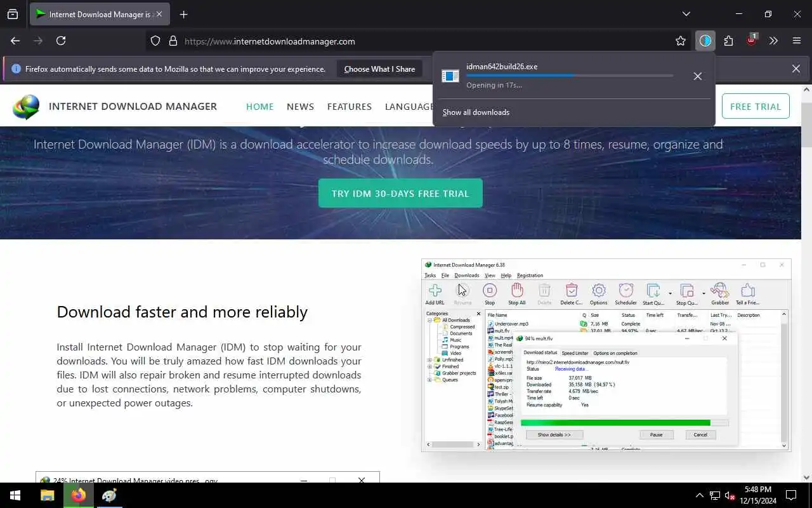Go to the HOME nav item
Viewport: 812px width, 508px height.
pyautogui.click(x=259, y=107)
